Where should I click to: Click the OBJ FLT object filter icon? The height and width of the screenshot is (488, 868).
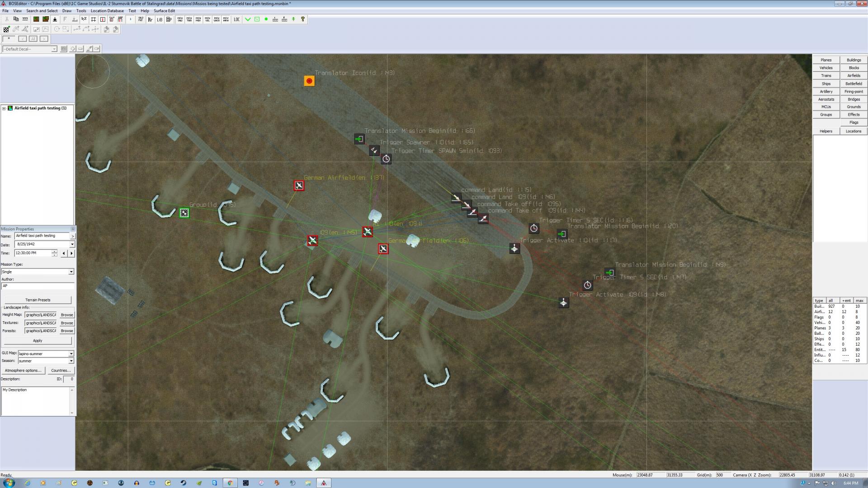(x=141, y=19)
